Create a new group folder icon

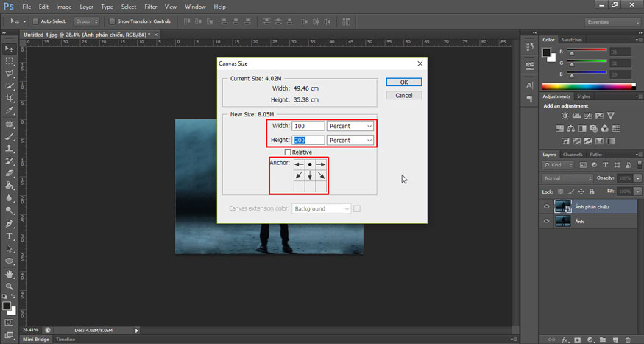(603, 340)
